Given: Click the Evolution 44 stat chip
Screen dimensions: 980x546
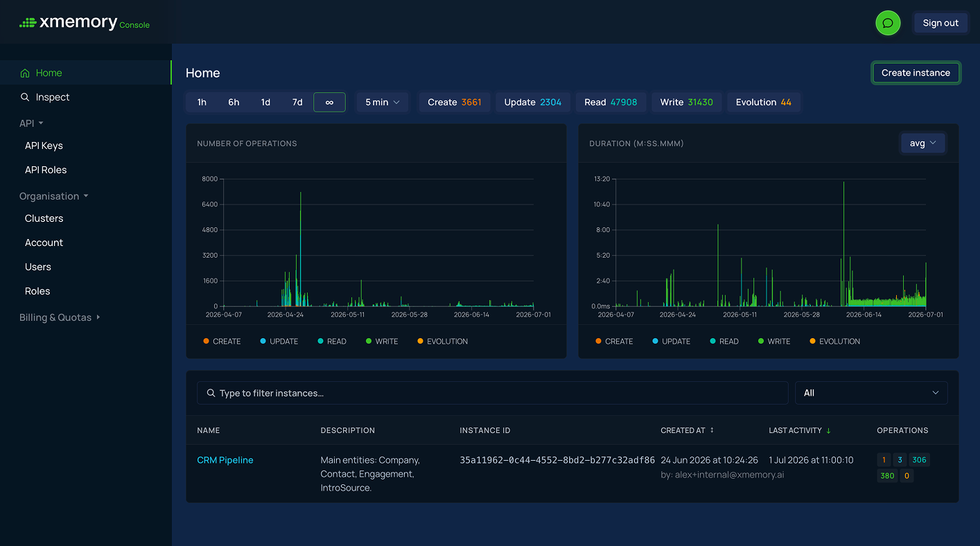Looking at the screenshot, I should pos(764,102).
